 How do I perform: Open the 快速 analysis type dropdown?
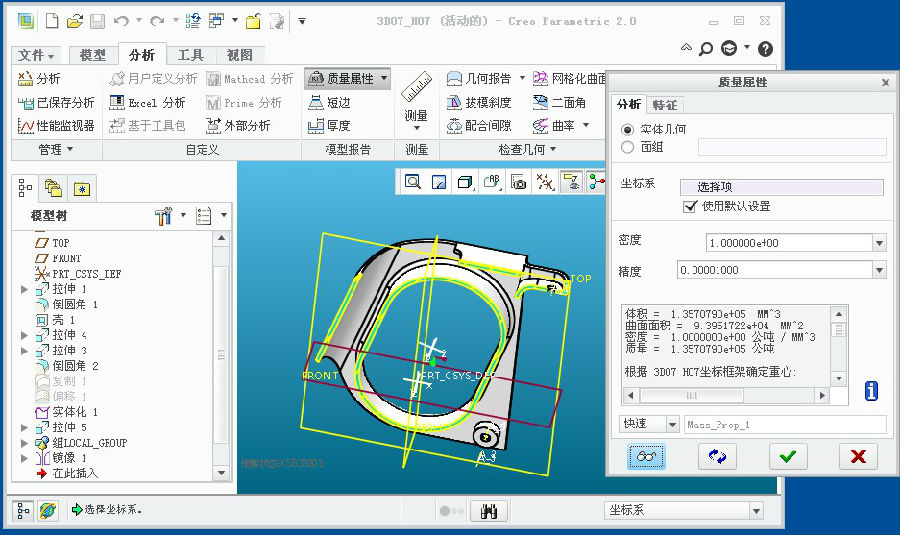tap(672, 425)
